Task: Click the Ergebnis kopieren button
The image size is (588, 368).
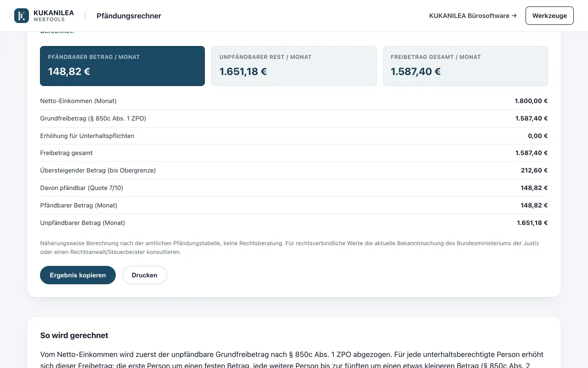Action: (78, 275)
